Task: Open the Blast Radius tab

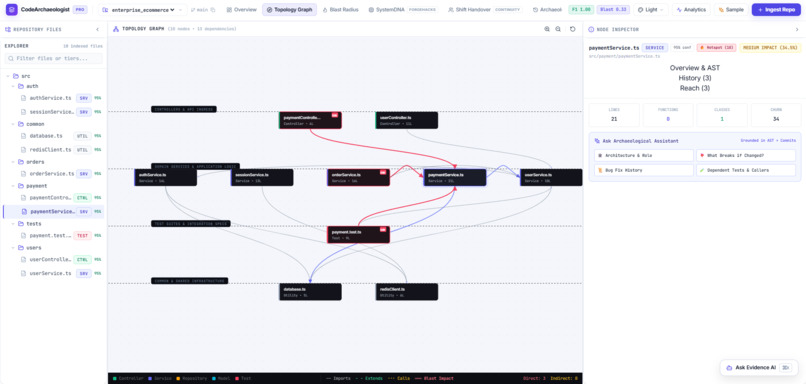Action: pyautogui.click(x=340, y=10)
